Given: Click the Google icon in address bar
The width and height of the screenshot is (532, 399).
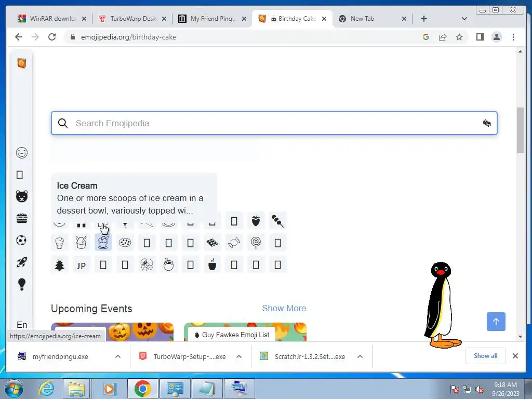Looking at the screenshot, I should (x=426, y=37).
